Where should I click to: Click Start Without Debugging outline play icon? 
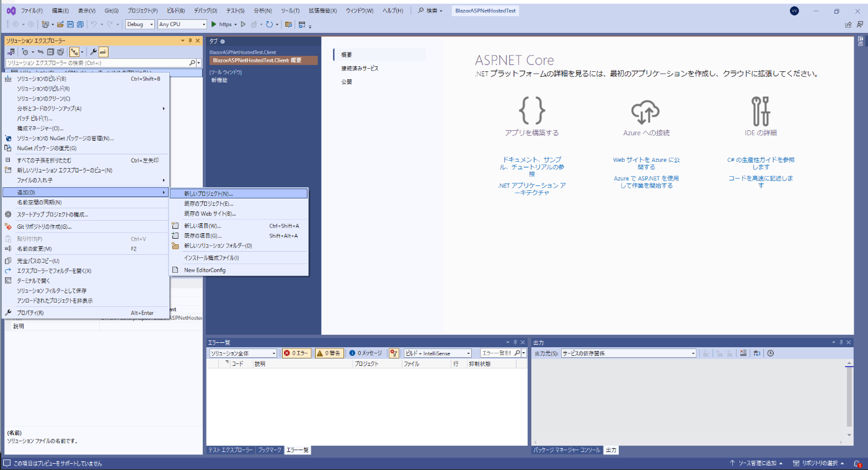pos(243,24)
